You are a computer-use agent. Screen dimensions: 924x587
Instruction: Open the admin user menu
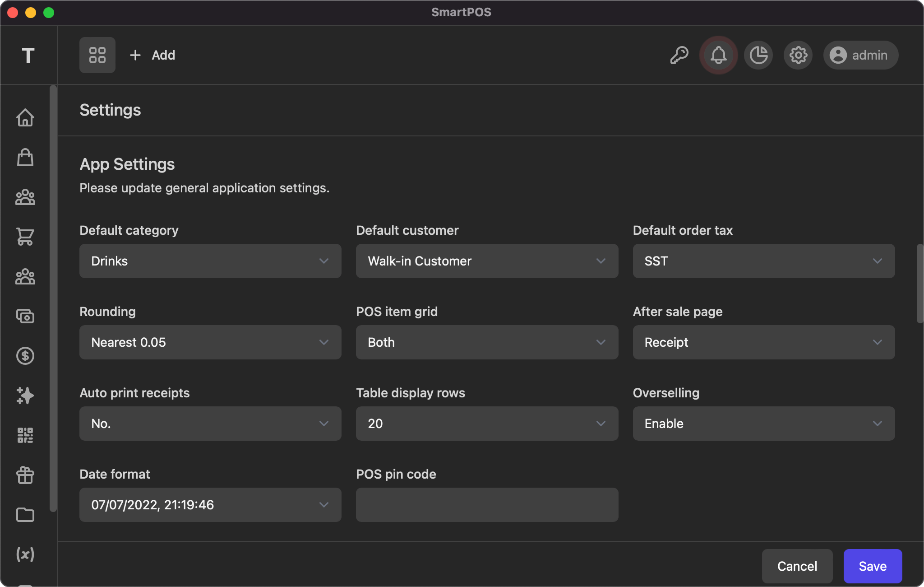coord(860,55)
